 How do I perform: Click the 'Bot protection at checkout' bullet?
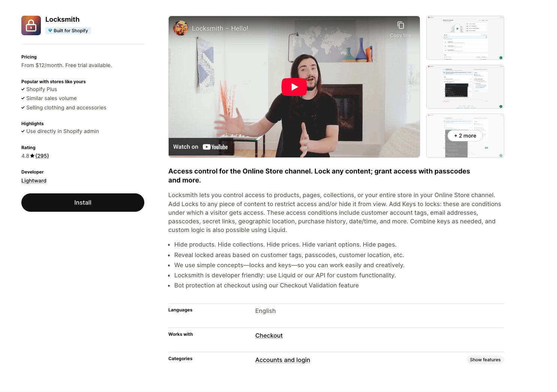267,286
